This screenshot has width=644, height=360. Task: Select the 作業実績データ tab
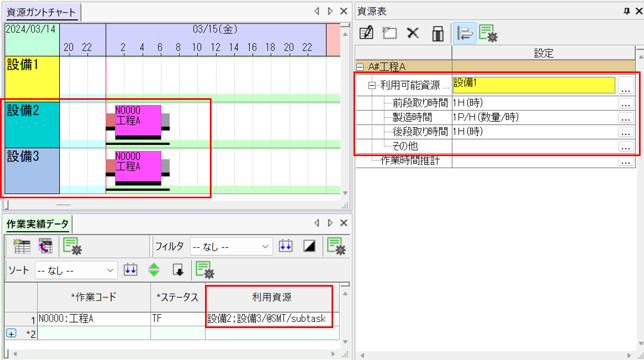coord(38,224)
